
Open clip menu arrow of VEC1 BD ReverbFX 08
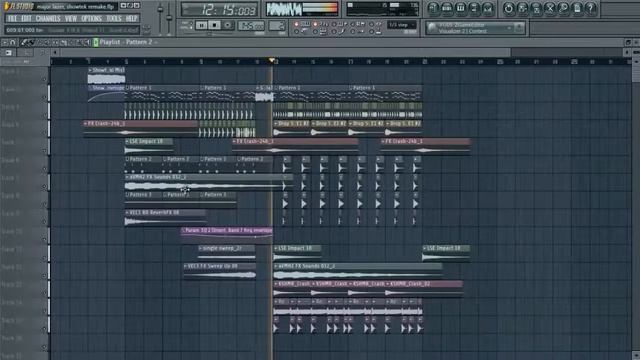click(127, 213)
